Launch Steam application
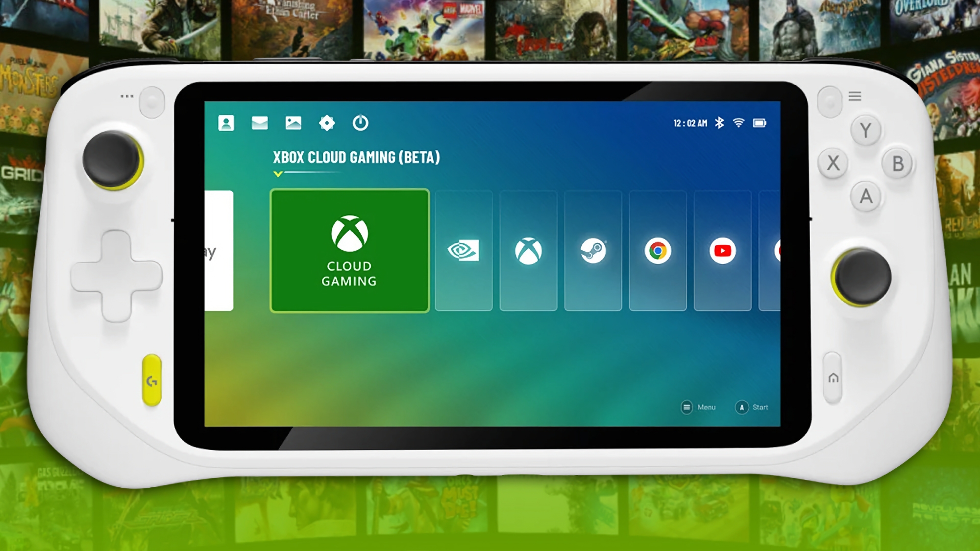 (x=592, y=250)
